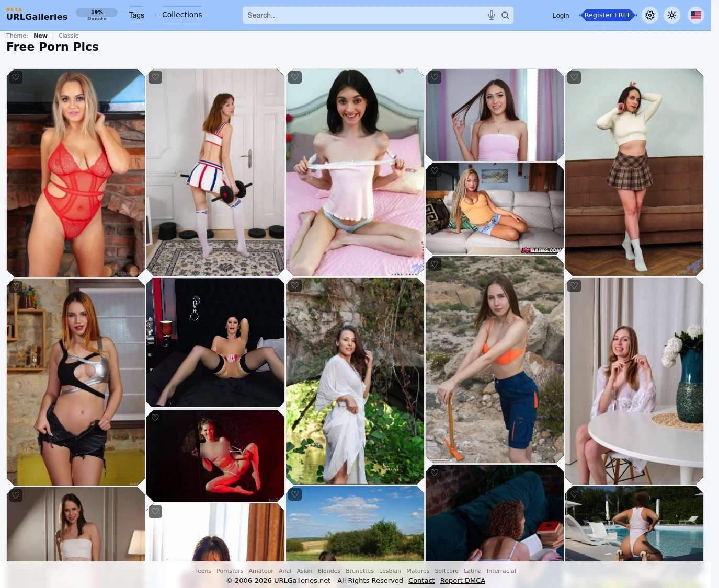Click the magnifying glass search icon
Screen dimensions: 719x588
pos(505,15)
